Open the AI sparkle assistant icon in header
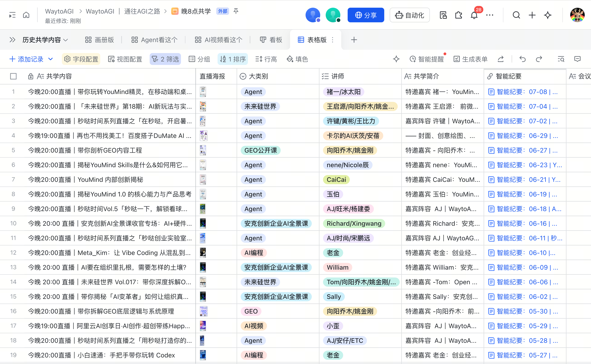591x364 pixels. pos(548,15)
